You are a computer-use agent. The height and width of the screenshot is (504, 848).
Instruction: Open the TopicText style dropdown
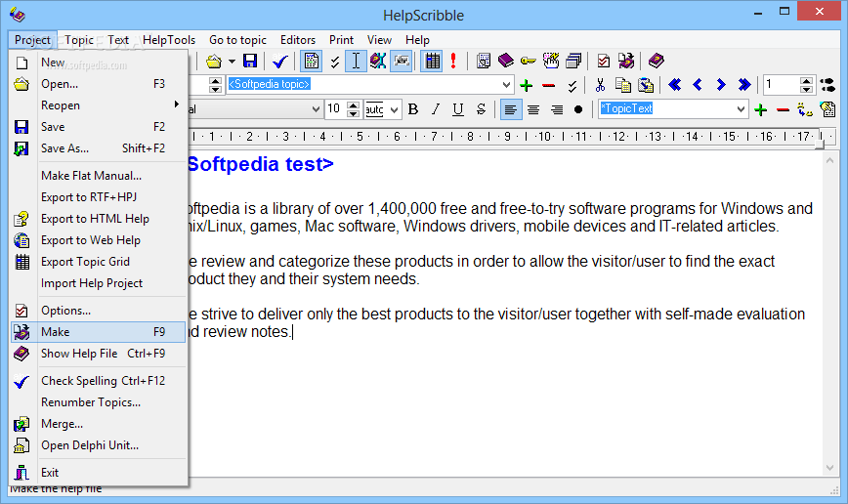(741, 109)
